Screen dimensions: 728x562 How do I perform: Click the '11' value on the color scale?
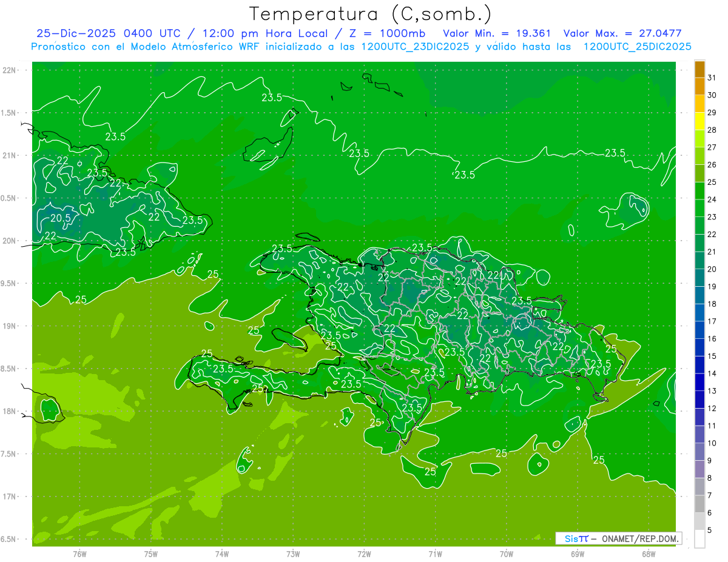(x=712, y=426)
